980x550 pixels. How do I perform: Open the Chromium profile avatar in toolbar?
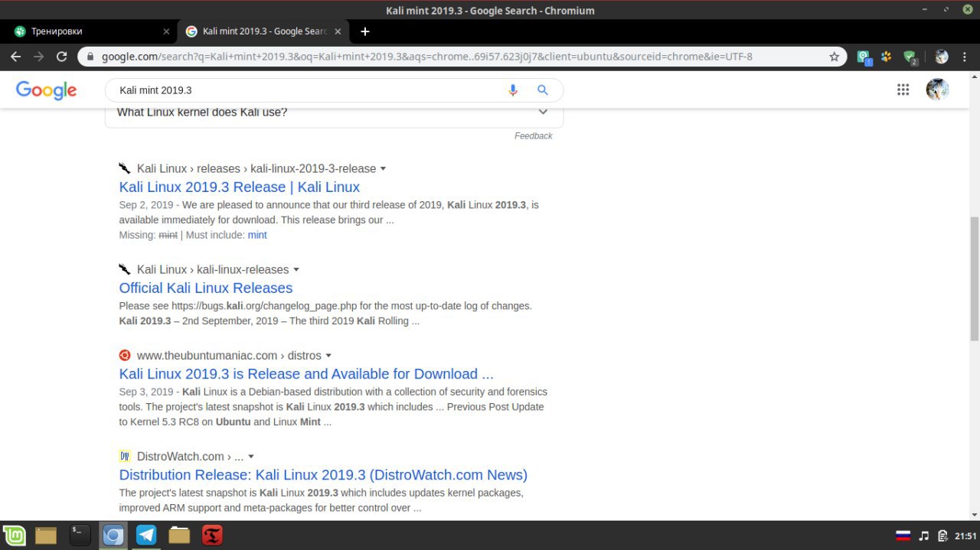coord(942,57)
